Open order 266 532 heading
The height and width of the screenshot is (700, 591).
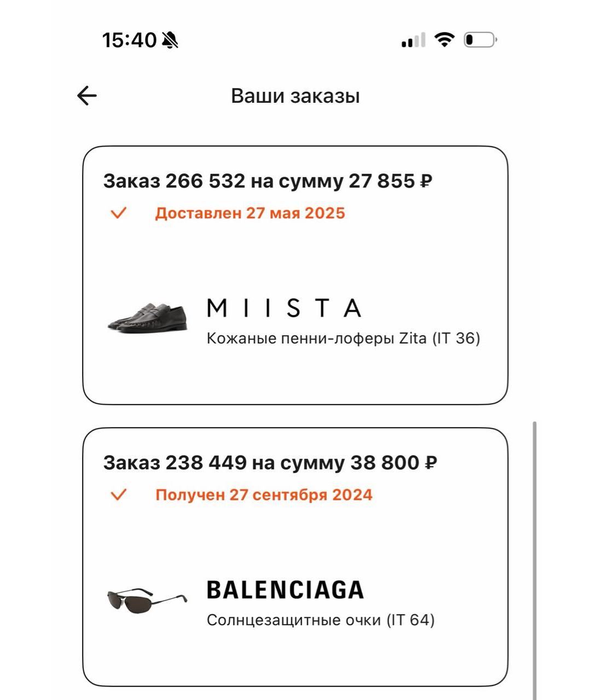click(268, 181)
